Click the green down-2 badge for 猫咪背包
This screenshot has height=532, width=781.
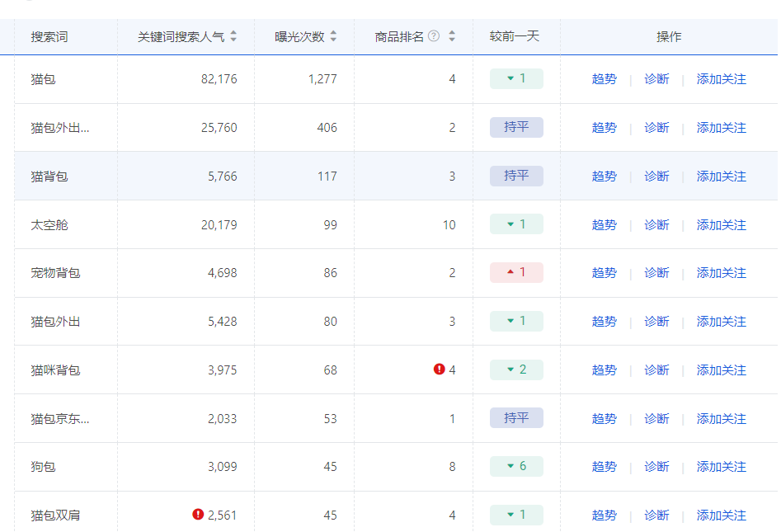516,370
